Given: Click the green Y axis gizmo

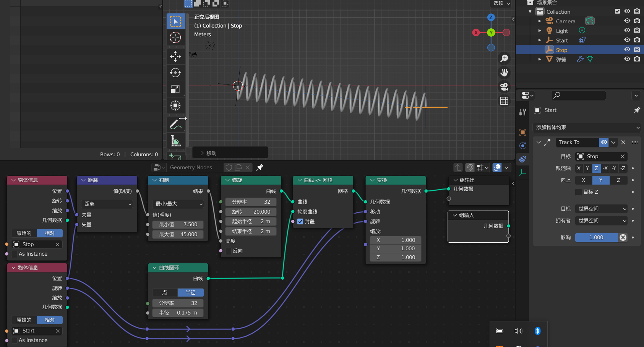Looking at the screenshot, I should 491,32.
